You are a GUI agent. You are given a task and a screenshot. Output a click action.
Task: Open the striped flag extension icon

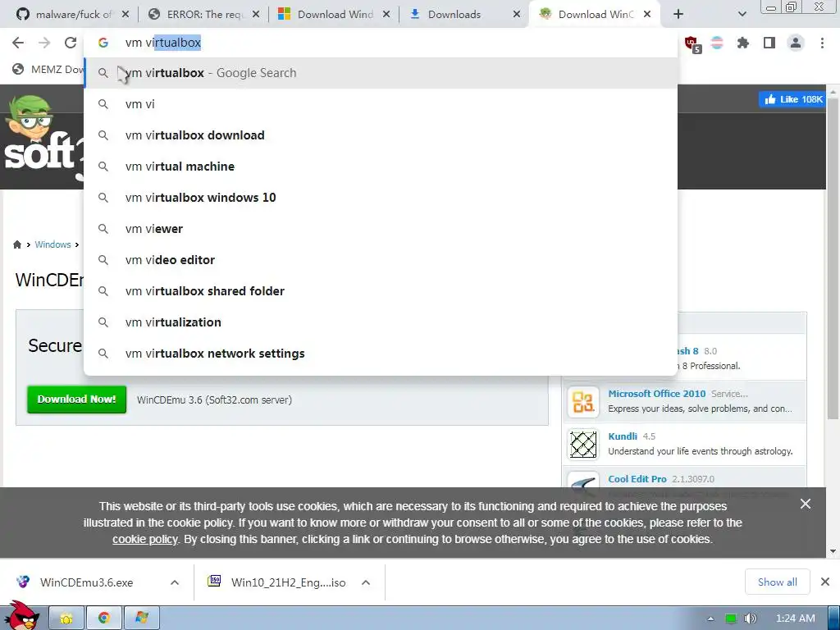point(717,43)
